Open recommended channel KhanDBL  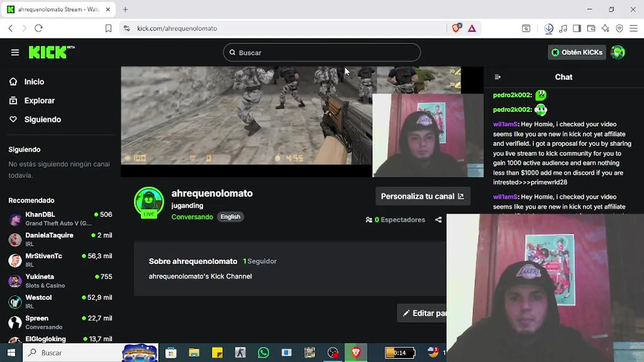60,219
